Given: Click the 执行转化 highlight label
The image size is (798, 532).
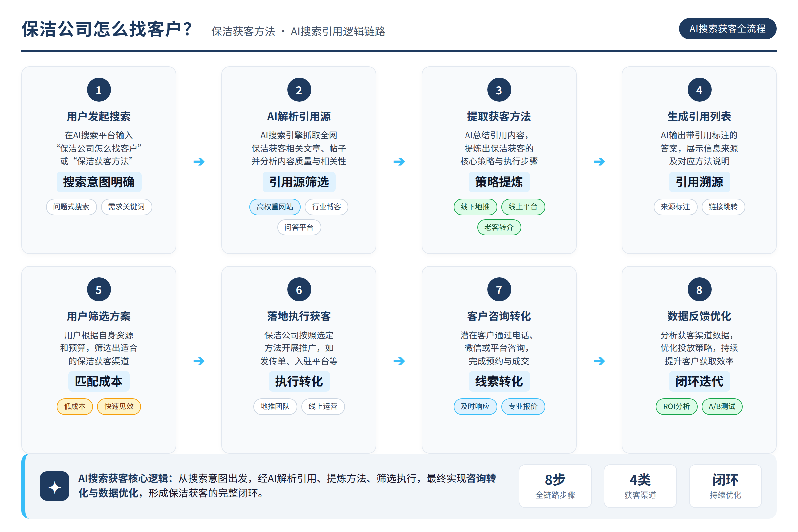Looking at the screenshot, I should [x=299, y=381].
